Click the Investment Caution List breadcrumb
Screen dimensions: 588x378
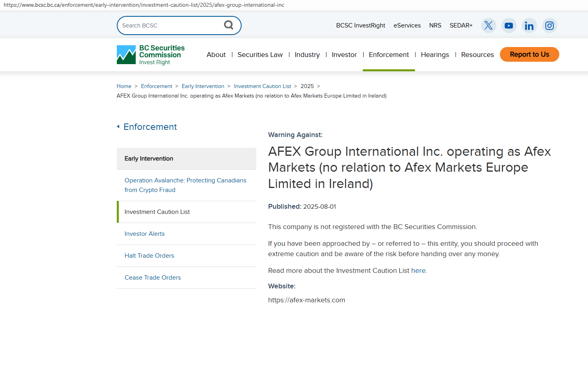pyautogui.click(x=262, y=86)
